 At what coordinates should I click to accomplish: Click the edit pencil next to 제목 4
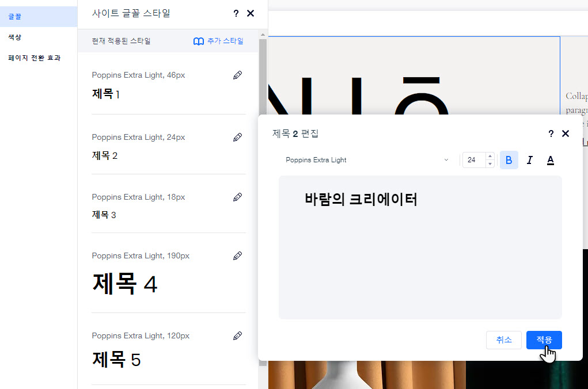(237, 256)
